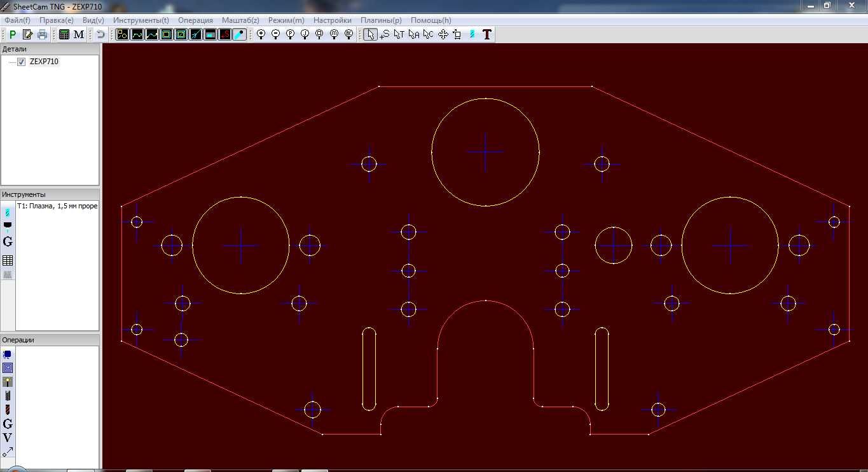The width and height of the screenshot is (868, 472).
Task: Click move-to arrow icon in Операции
Action: pyautogui.click(x=8, y=452)
